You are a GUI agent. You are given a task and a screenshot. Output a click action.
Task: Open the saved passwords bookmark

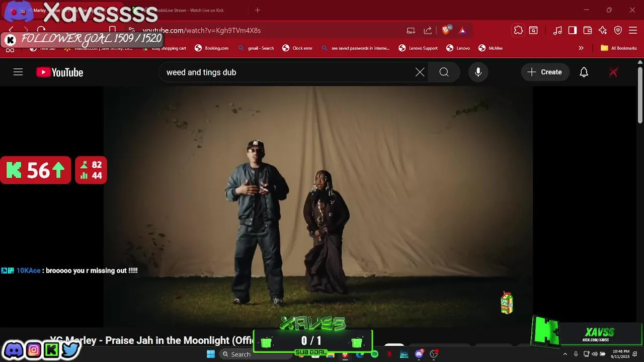tap(356, 48)
